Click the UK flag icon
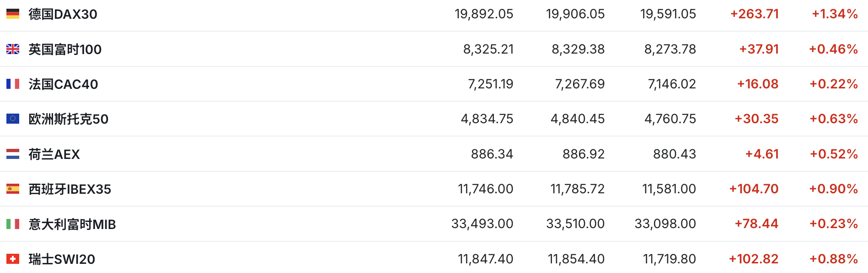This screenshot has height=273, width=868. [13, 49]
